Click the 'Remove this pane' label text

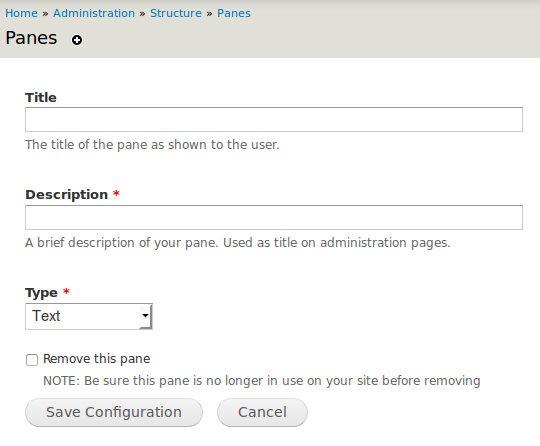97,359
